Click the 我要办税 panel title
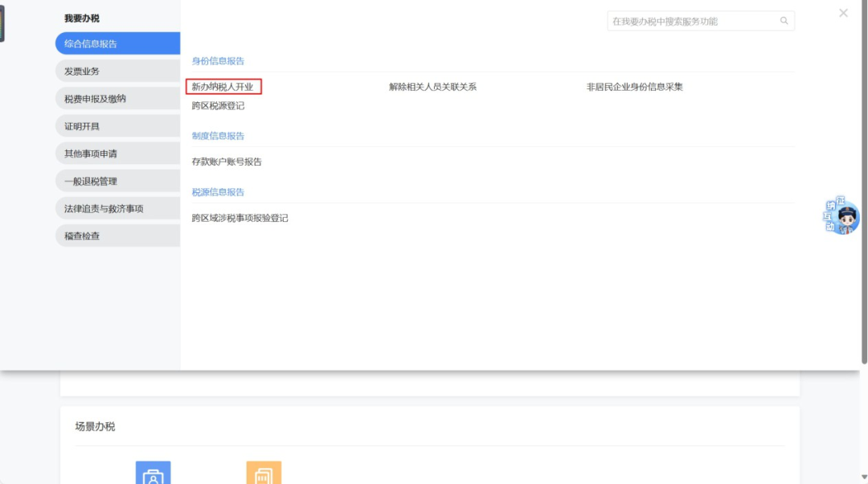 (81, 18)
